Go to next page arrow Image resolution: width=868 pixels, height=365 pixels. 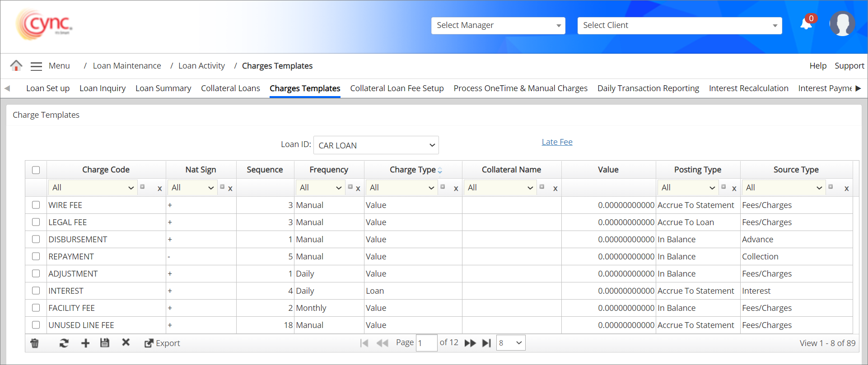(x=470, y=343)
